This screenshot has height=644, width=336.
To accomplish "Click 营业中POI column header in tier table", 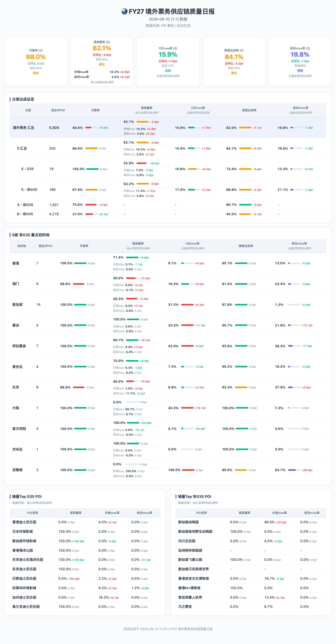I will (58, 110).
